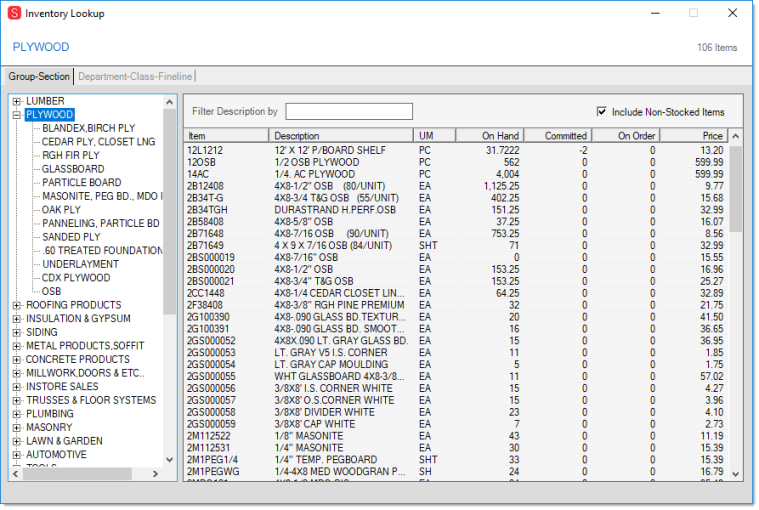This screenshot has width=759, height=510.
Task: Select UNDERLAYMENT section
Action: point(80,264)
